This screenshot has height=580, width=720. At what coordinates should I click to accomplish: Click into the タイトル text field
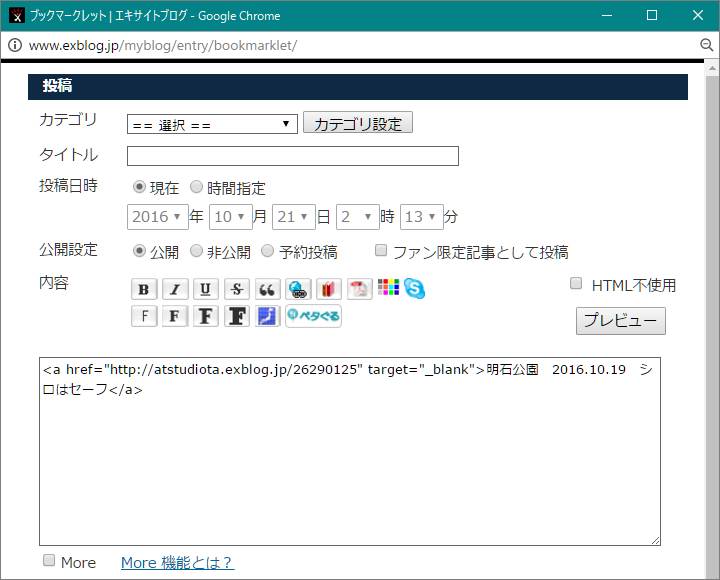(292, 156)
